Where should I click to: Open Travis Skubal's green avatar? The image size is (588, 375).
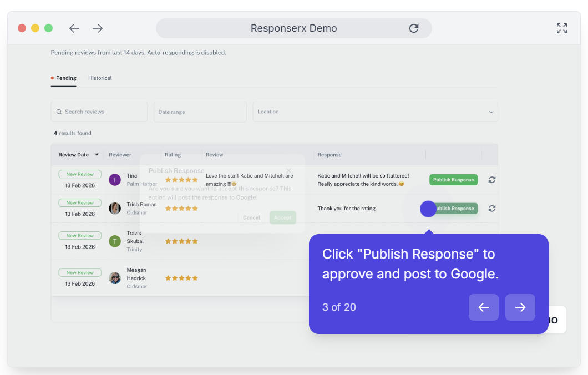tap(115, 241)
